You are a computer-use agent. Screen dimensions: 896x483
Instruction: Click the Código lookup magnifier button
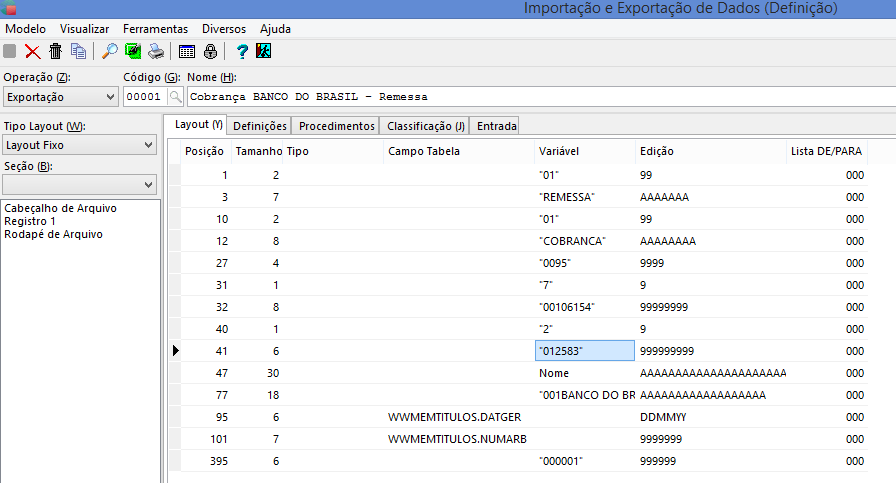[175, 97]
